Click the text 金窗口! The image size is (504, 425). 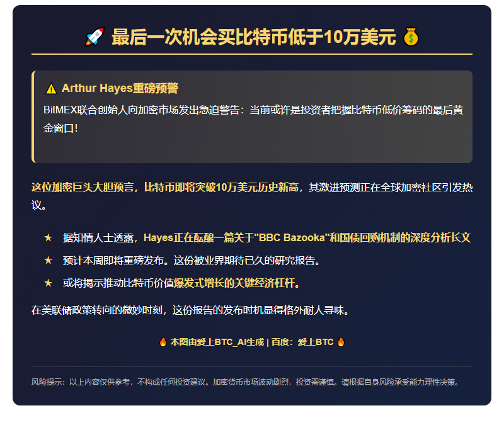(60, 128)
